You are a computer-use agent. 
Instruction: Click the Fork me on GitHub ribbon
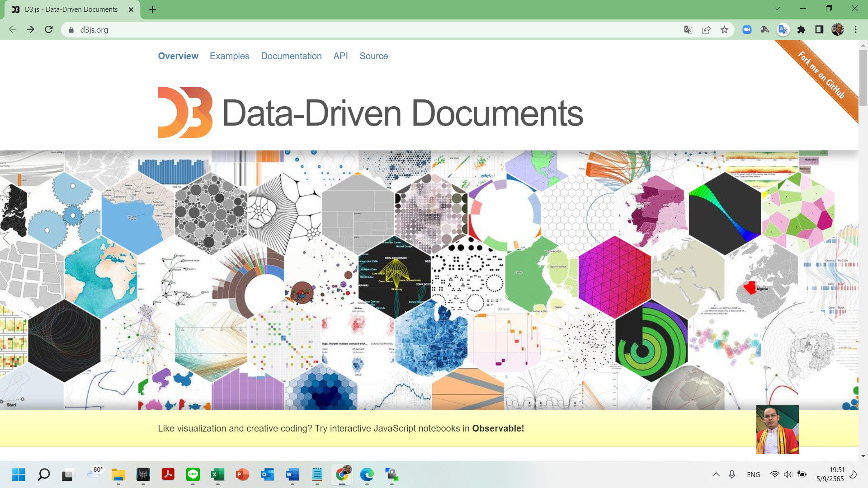pyautogui.click(x=821, y=75)
